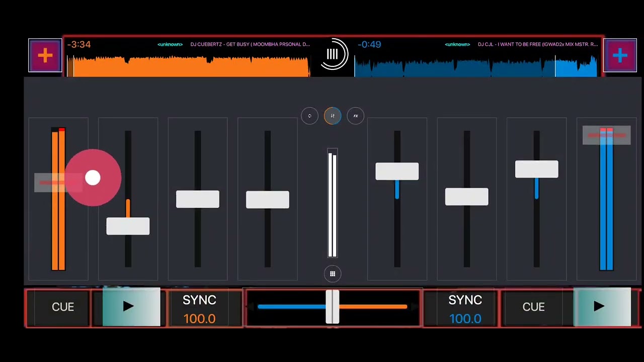Select the mixer sliders mode icon
The height and width of the screenshot is (362, 644).
click(x=333, y=116)
